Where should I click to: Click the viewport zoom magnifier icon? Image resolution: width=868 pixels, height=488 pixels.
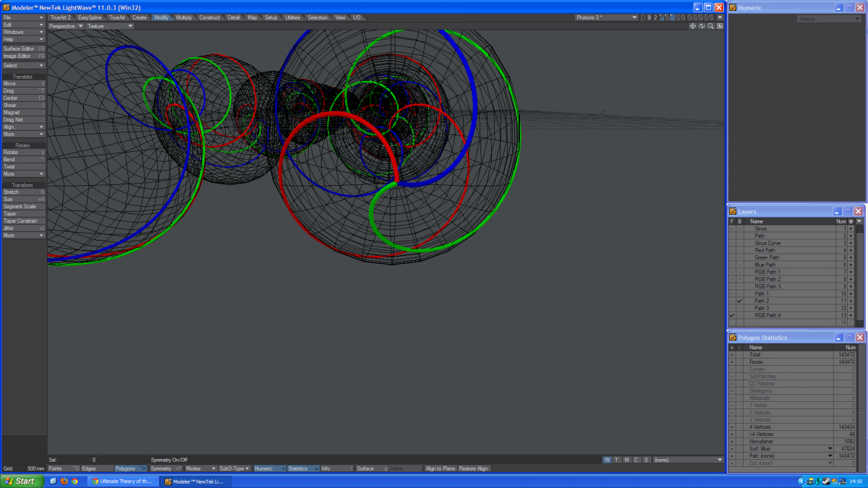click(711, 26)
